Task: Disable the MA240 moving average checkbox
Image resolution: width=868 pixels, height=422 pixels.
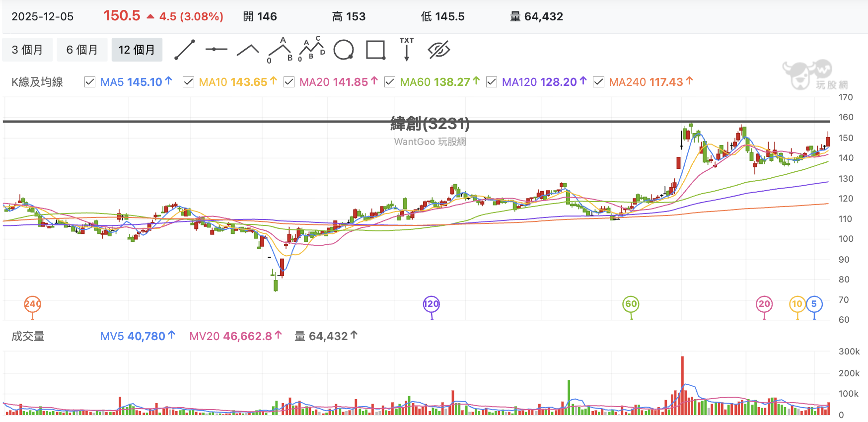Action: [x=599, y=82]
